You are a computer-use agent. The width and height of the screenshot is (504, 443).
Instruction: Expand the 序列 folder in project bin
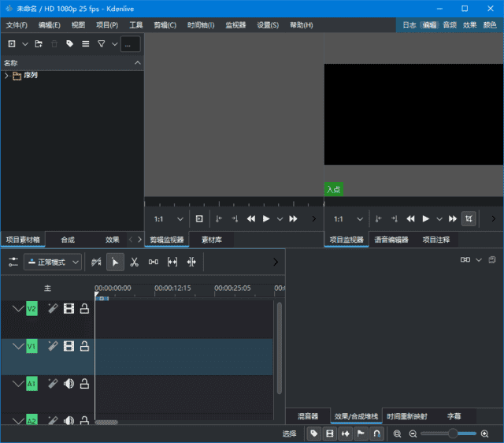[7, 76]
